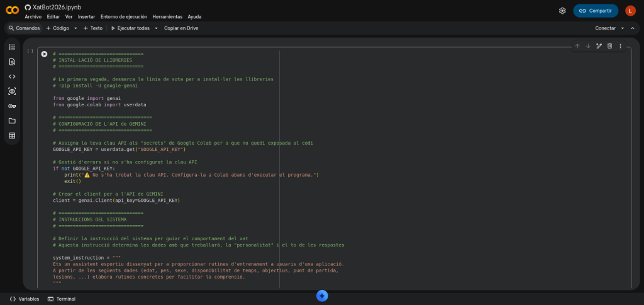The width and height of the screenshot is (644, 305).
Task: Click the AI edit pencil icon
Action: click(599, 46)
